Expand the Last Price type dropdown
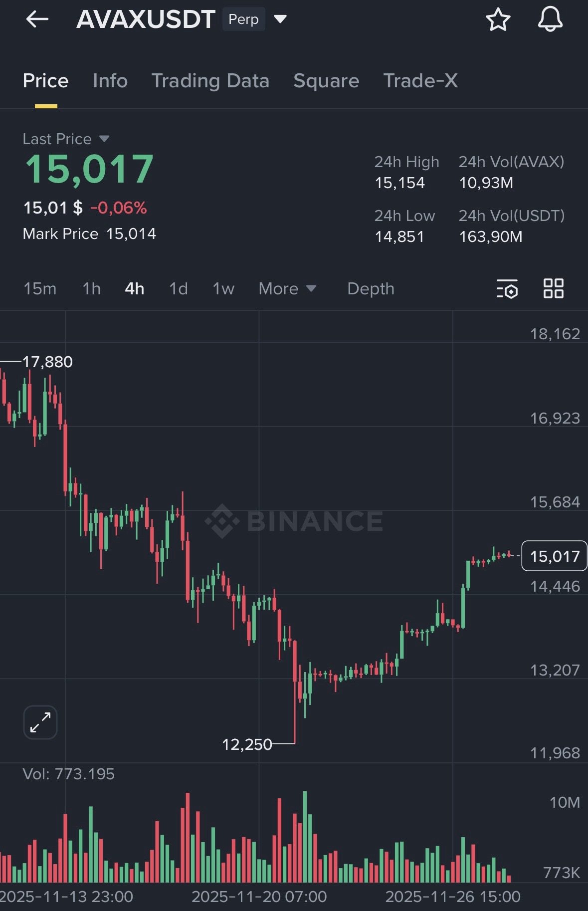The image size is (588, 911). coord(104,139)
